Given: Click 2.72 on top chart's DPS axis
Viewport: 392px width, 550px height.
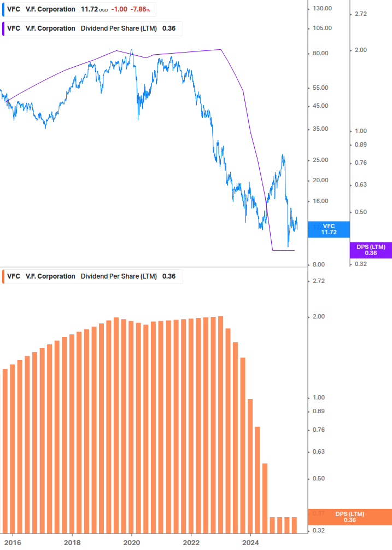Looking at the screenshot, I should click(361, 14).
